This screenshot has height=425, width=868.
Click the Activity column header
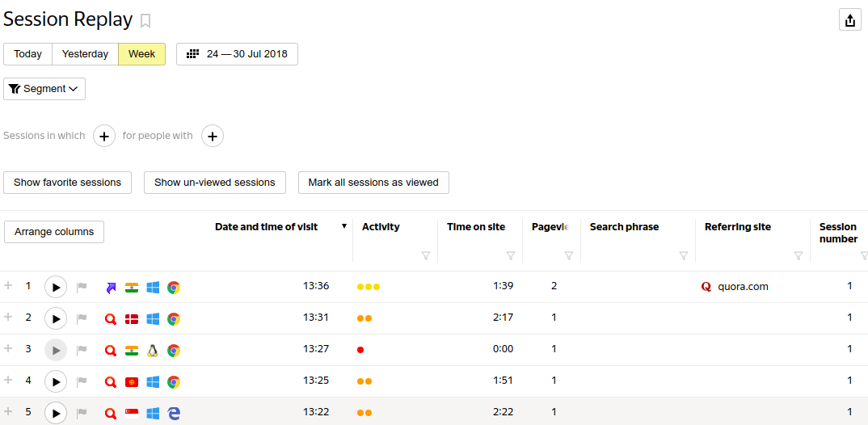(x=381, y=227)
